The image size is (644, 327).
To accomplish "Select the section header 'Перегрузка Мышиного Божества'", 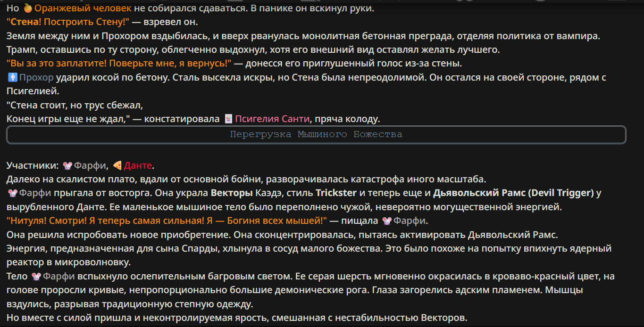I will [316, 135].
